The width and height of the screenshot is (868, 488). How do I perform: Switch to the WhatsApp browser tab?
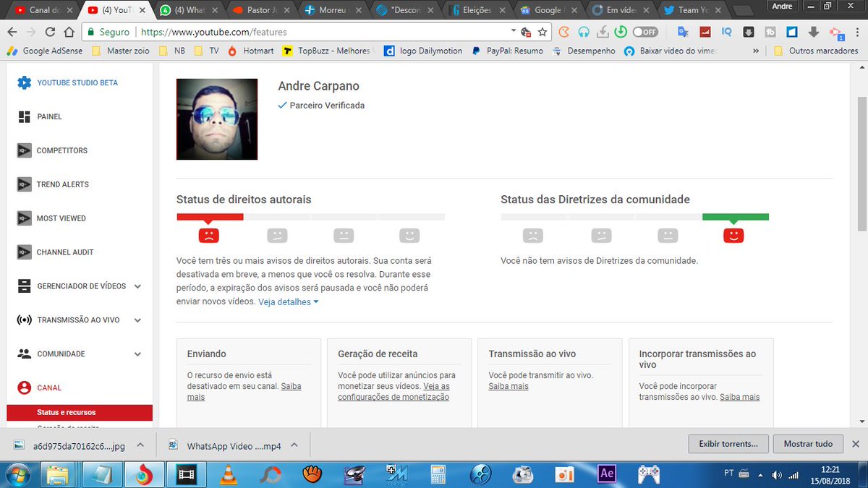pyautogui.click(x=188, y=10)
